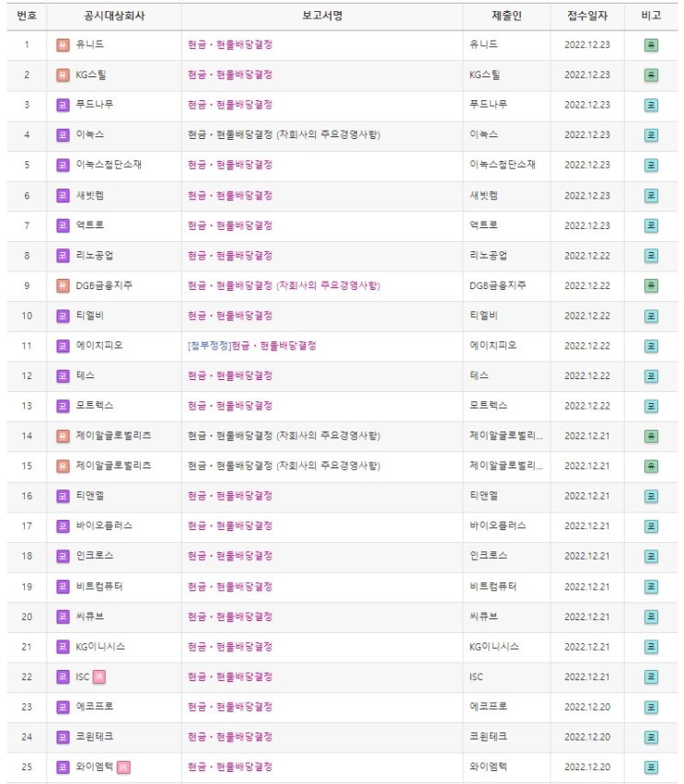
Task: Open DGB금융지주 dividend report with 자회사의 주요경영사항
Action: (284, 285)
